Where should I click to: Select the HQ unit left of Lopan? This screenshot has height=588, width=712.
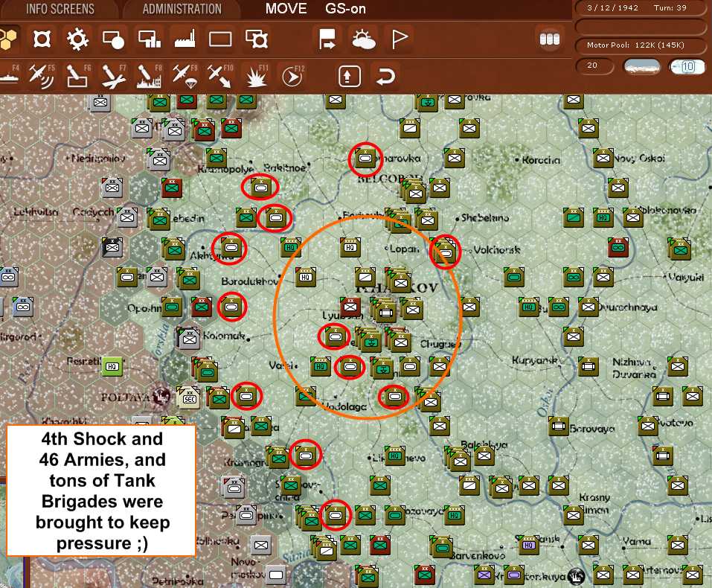coord(350,247)
